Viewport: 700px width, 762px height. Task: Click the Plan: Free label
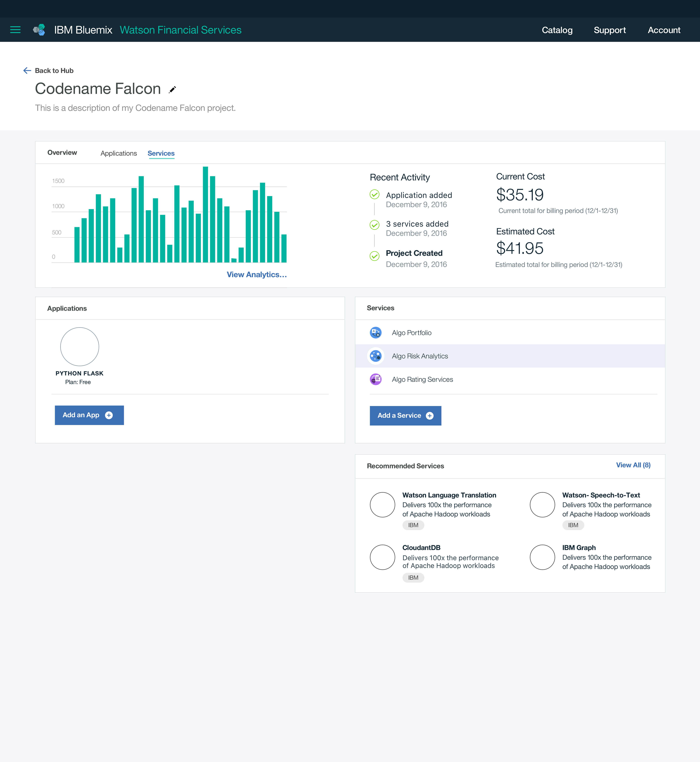pyautogui.click(x=78, y=382)
